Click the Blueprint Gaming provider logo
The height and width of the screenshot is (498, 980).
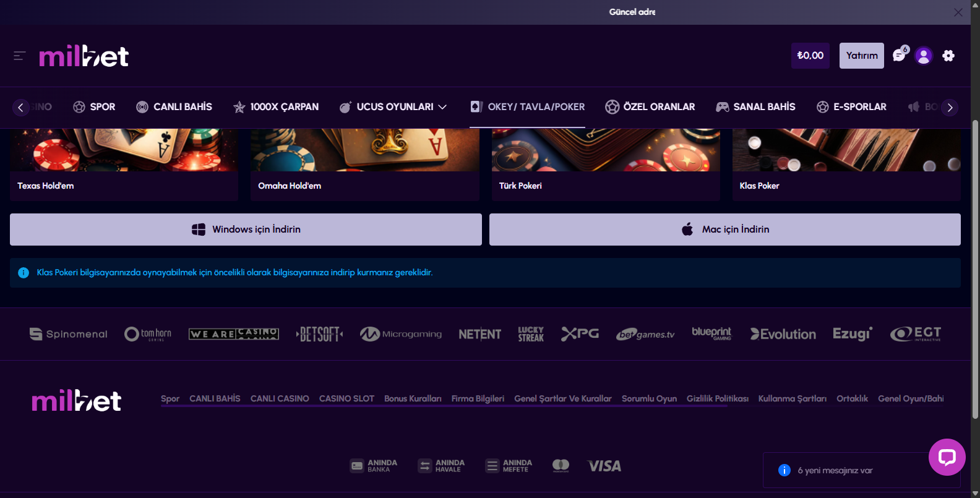[x=711, y=333]
